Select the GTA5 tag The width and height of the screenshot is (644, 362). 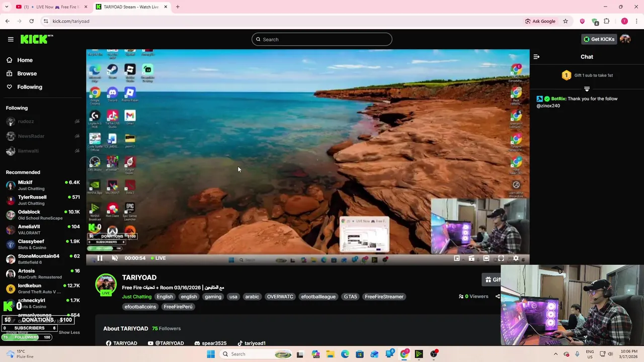[x=350, y=297]
